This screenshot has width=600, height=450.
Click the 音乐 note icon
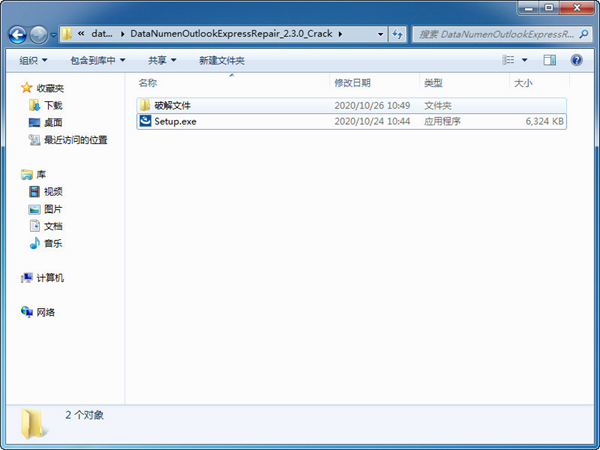point(35,243)
